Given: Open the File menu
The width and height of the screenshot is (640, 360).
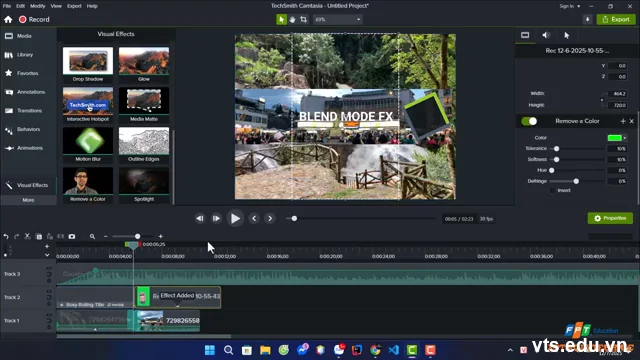Looking at the screenshot, I should tap(7, 6).
